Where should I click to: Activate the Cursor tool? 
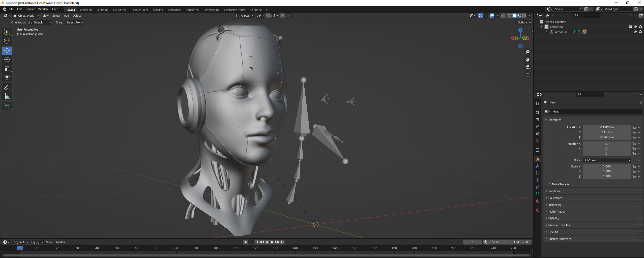[7, 41]
